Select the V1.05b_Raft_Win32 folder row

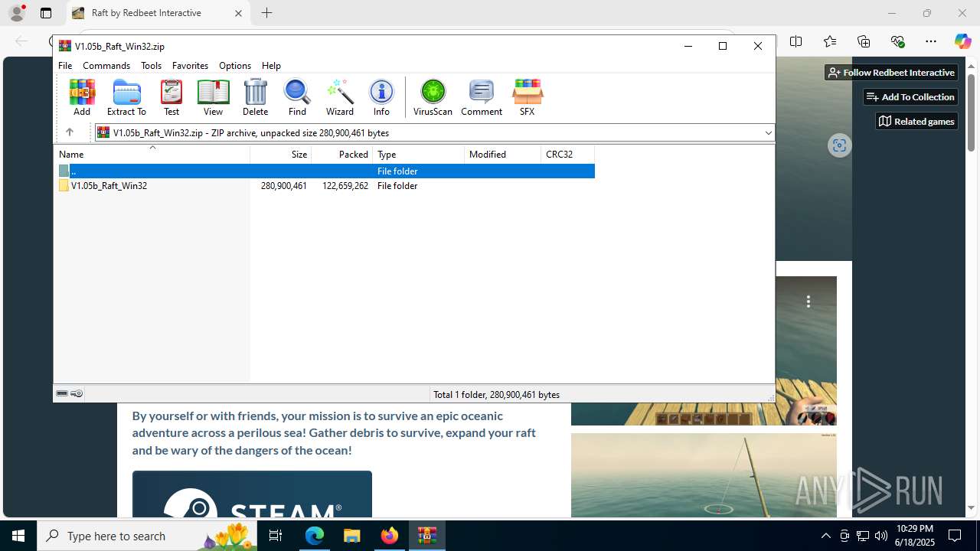pyautogui.click(x=325, y=186)
